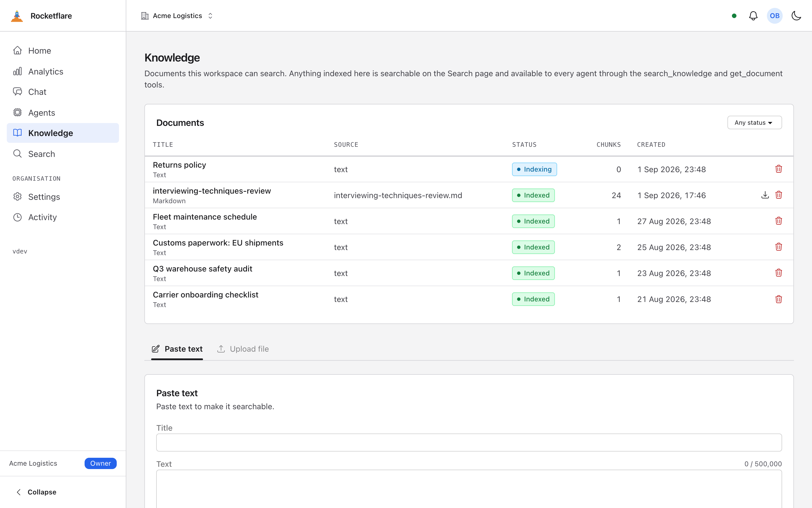Screen dimensions: 812x508
Task: Click the Rocketflare rocket logo
Action: [17, 16]
